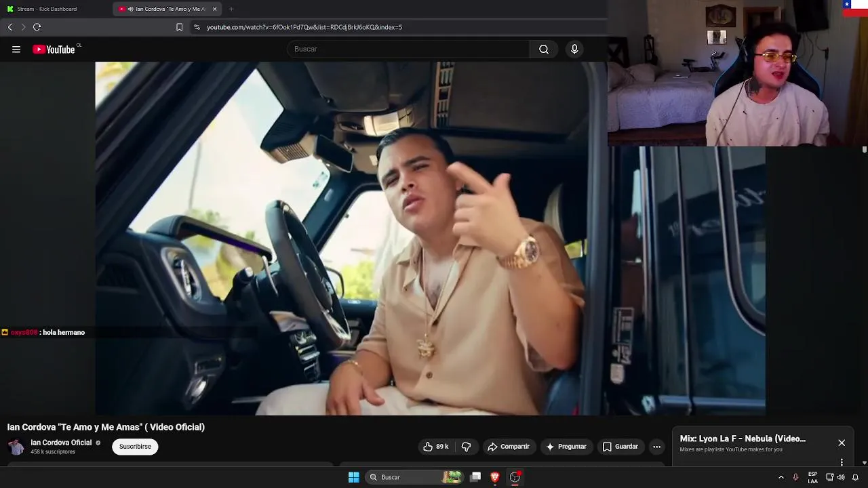Viewport: 868px width, 488px height.
Task: Open volume control in tray
Action: point(841,477)
